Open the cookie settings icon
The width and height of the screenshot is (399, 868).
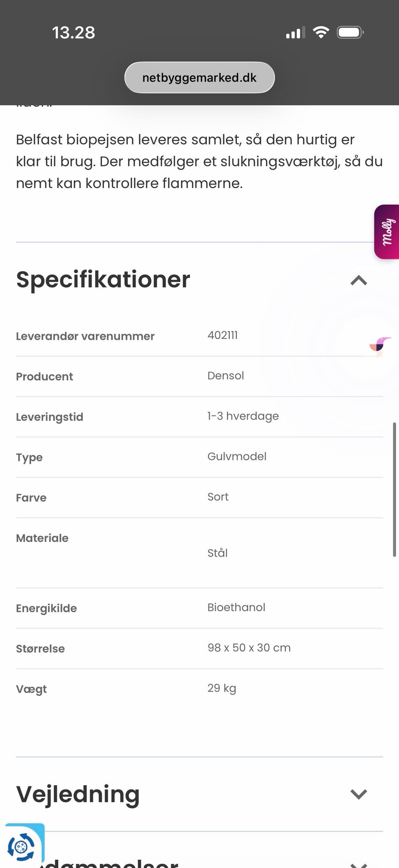coord(22,846)
